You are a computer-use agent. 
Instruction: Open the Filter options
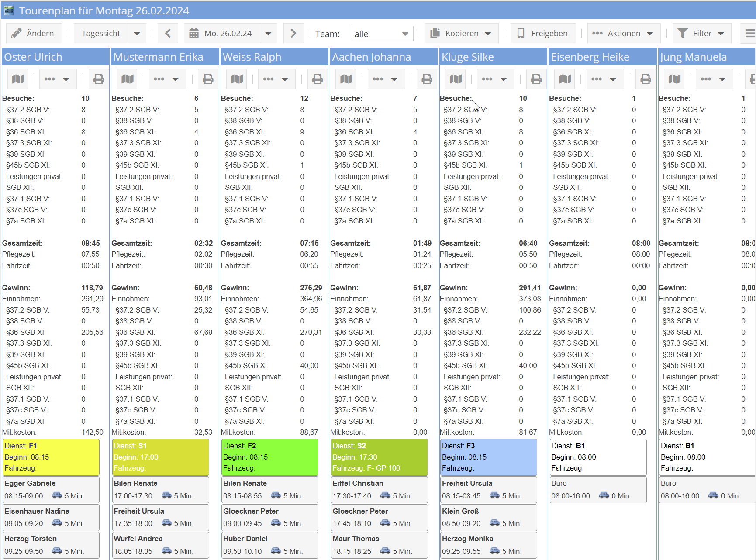[x=701, y=34]
